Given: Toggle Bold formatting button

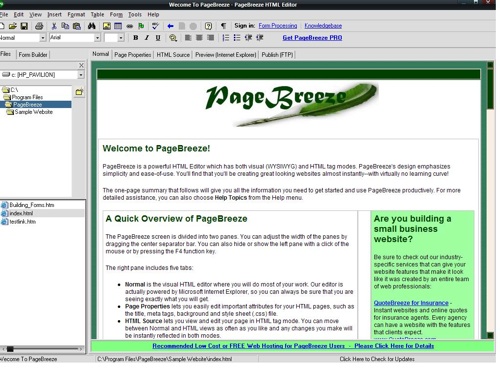Looking at the screenshot, I should (135, 38).
